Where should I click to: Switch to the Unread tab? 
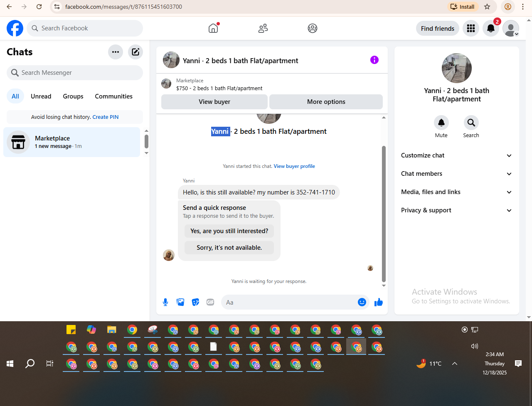[x=41, y=96]
